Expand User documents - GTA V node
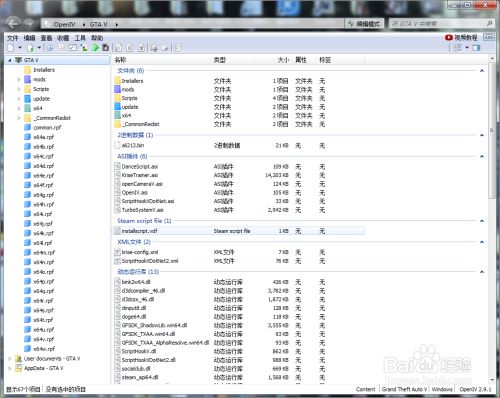 tap(10, 359)
